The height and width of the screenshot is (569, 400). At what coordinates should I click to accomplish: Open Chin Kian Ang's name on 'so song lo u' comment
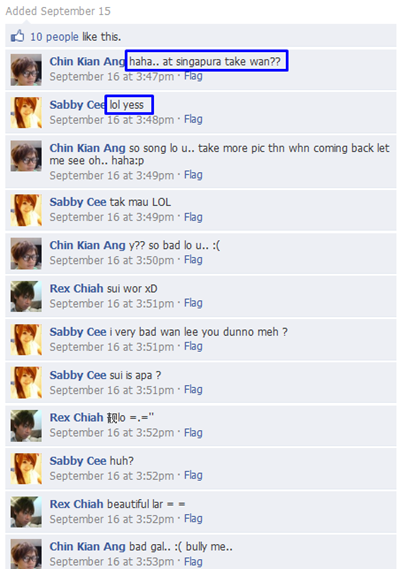pyautogui.click(x=87, y=148)
